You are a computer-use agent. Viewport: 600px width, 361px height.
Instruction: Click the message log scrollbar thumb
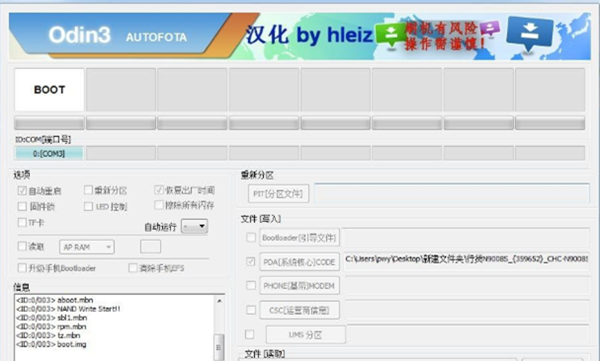pos(219,347)
